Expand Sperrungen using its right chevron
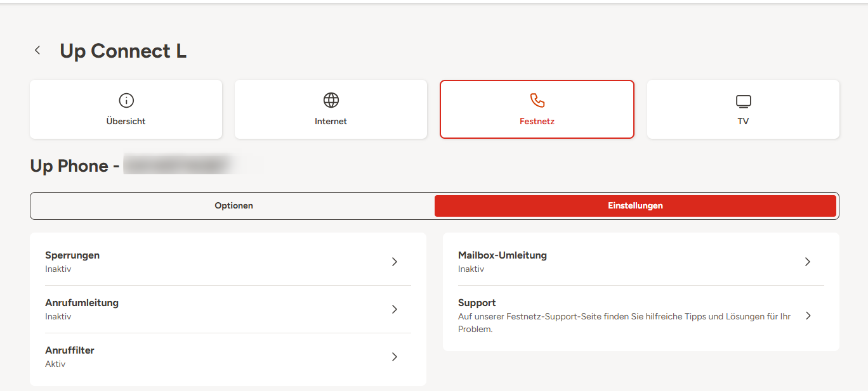Screen dimensions: 868x391 [x=394, y=262]
